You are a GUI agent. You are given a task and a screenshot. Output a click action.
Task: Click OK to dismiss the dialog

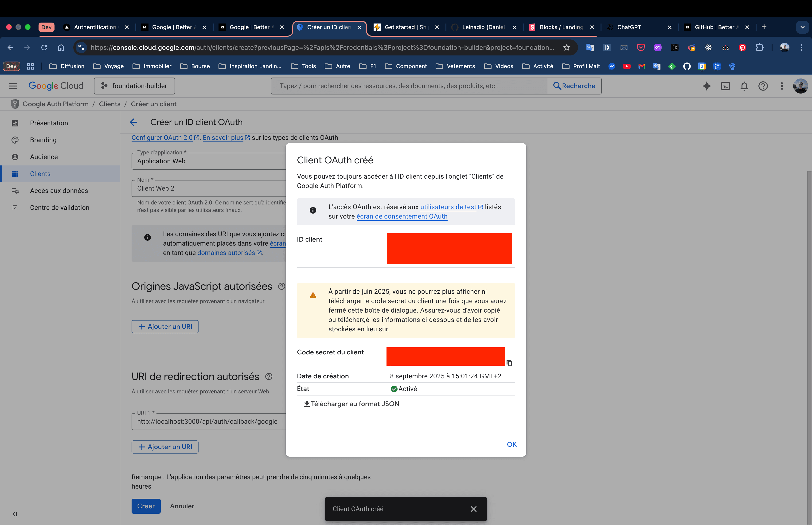coord(511,444)
